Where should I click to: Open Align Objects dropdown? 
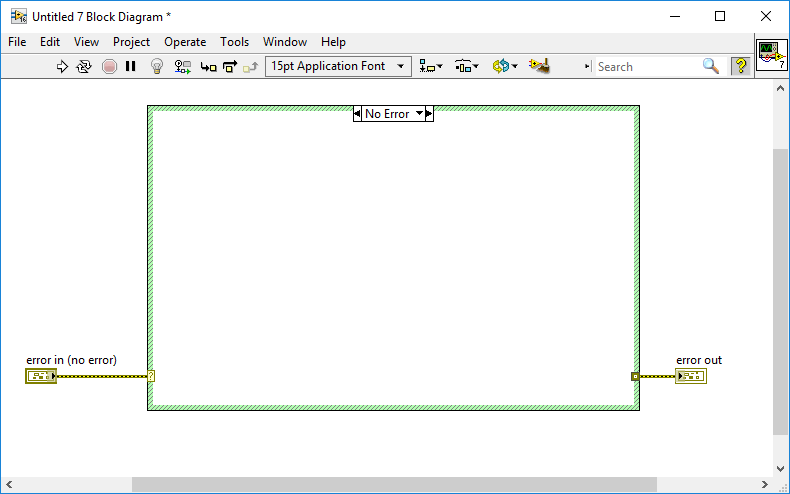431,66
